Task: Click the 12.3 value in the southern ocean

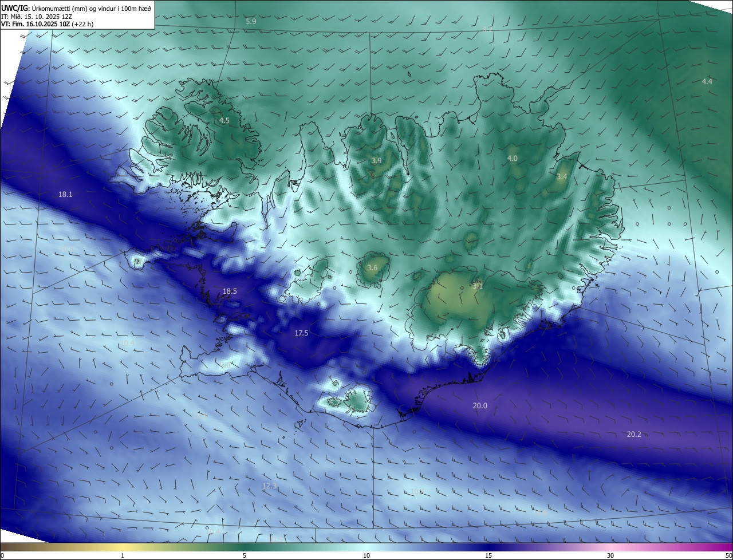Action: tap(269, 486)
